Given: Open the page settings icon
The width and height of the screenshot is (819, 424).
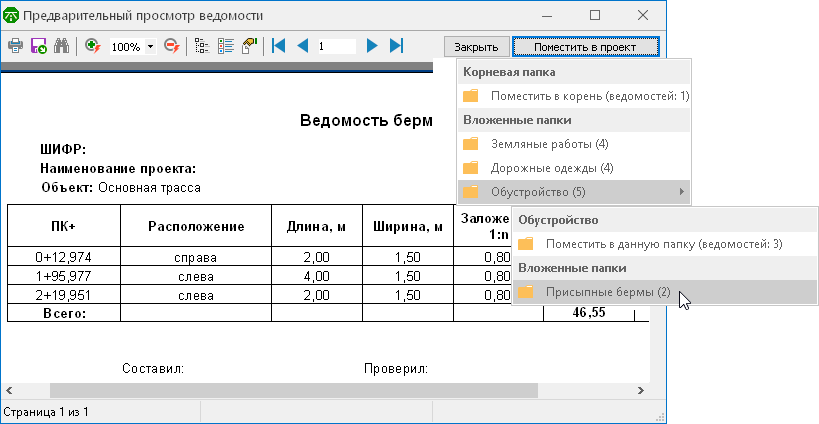Looking at the screenshot, I should [x=250, y=46].
